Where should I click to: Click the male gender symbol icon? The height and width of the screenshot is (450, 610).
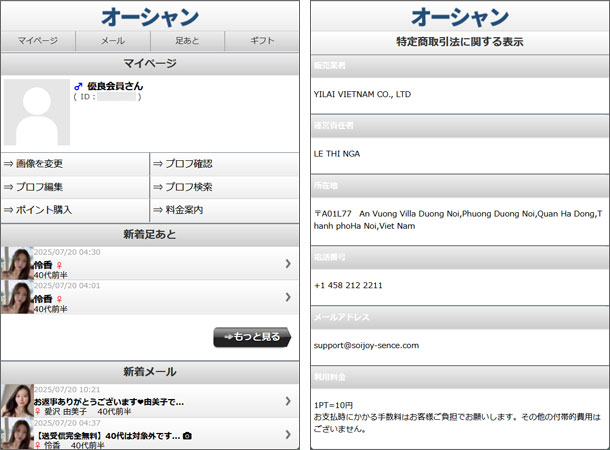point(78,86)
